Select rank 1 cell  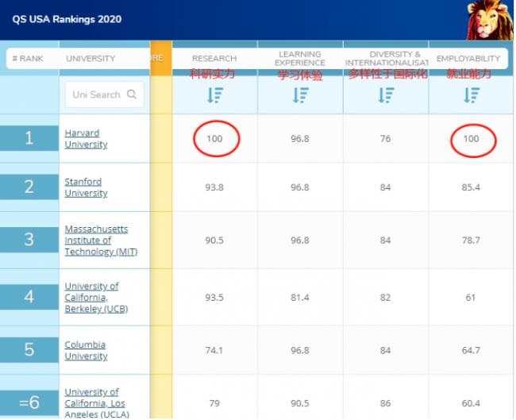click(x=29, y=138)
